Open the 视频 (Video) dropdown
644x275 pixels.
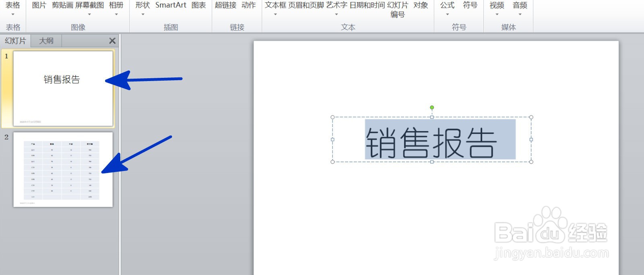coord(497,9)
